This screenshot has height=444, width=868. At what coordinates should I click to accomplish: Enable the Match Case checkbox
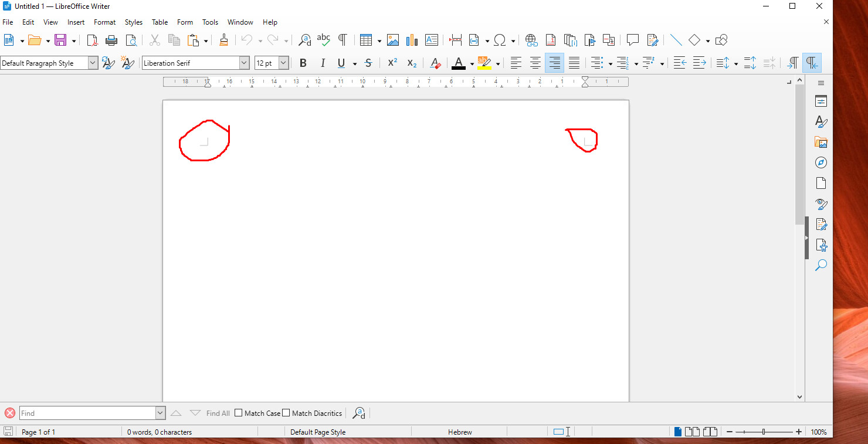[239, 413]
